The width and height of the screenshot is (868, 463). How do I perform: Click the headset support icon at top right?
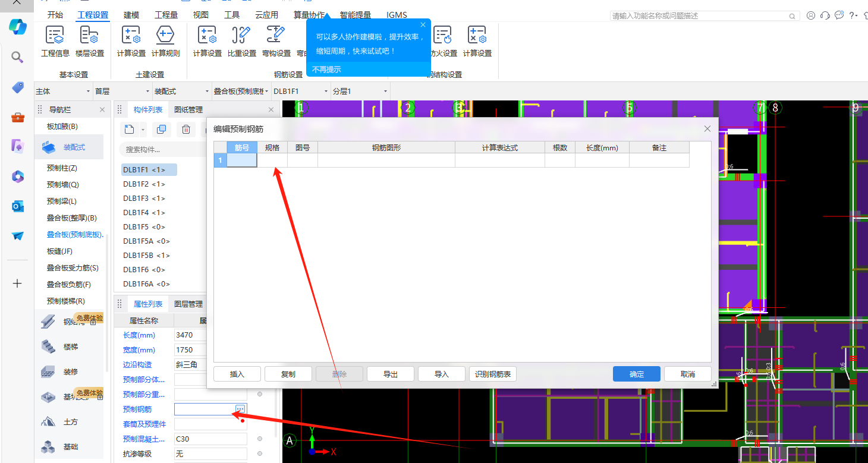pyautogui.click(x=825, y=15)
